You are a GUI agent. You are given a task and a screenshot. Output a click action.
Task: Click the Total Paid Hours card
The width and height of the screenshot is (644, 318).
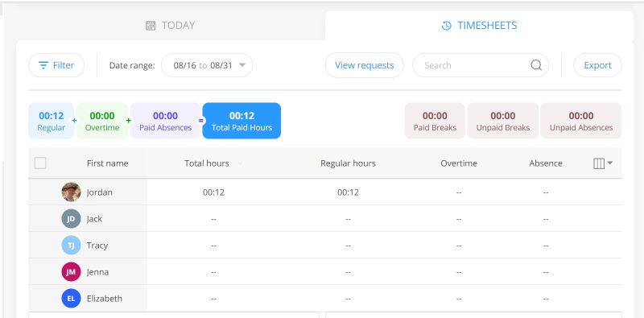(x=242, y=121)
